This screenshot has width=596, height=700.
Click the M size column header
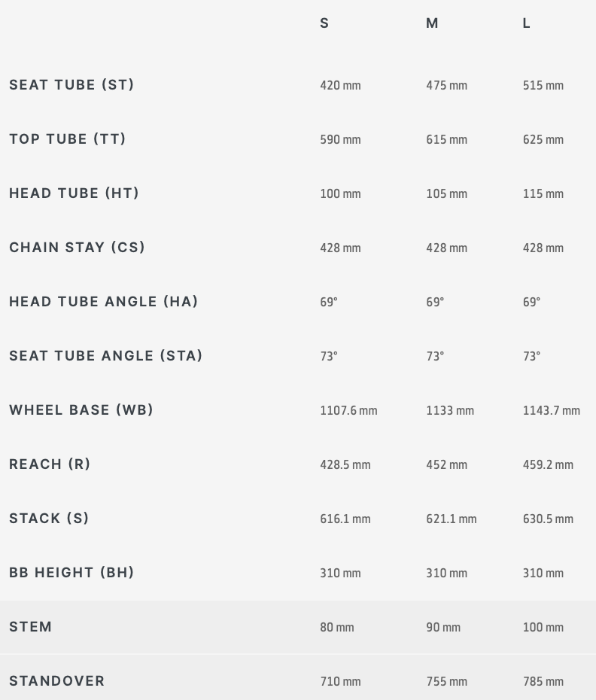432,23
